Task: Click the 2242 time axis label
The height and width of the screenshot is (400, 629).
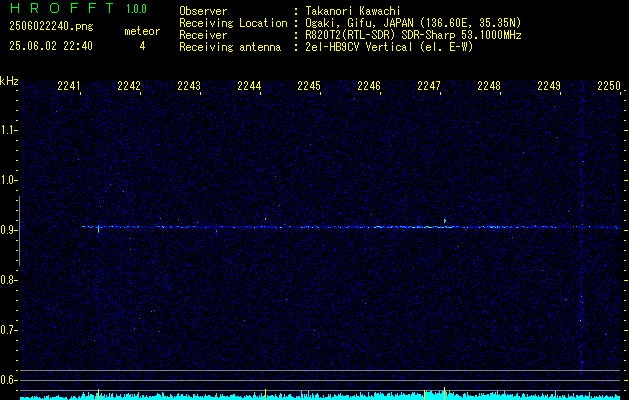Action: pos(129,86)
